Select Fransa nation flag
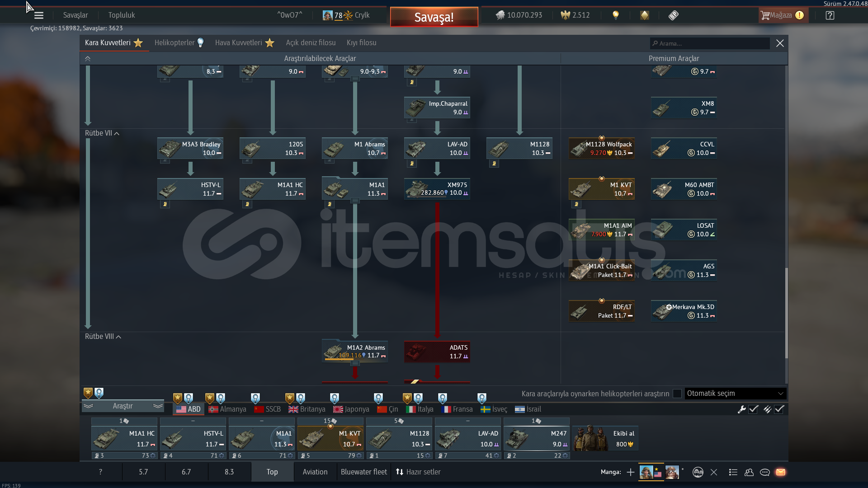This screenshot has width=868, height=488. pyautogui.click(x=457, y=409)
